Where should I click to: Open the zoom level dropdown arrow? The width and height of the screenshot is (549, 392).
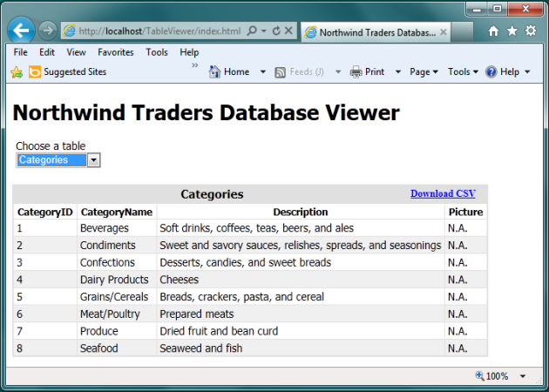coord(523,376)
